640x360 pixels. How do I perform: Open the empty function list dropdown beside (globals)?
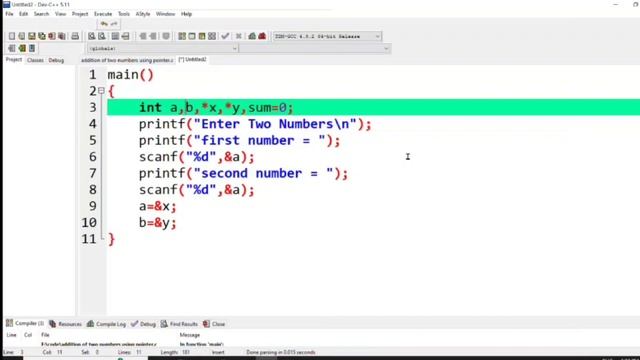[315, 49]
